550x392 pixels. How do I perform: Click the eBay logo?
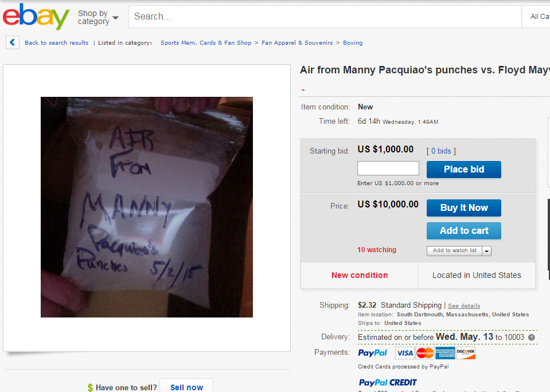coord(36,16)
